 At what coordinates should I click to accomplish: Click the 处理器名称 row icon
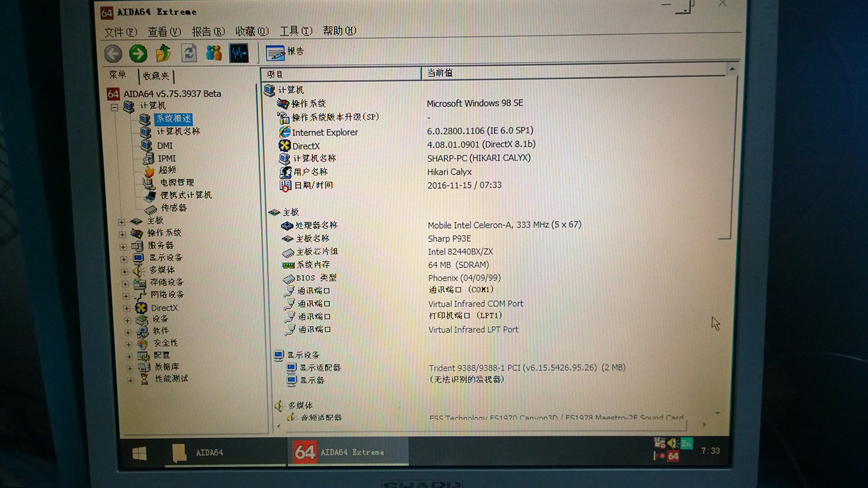[287, 226]
